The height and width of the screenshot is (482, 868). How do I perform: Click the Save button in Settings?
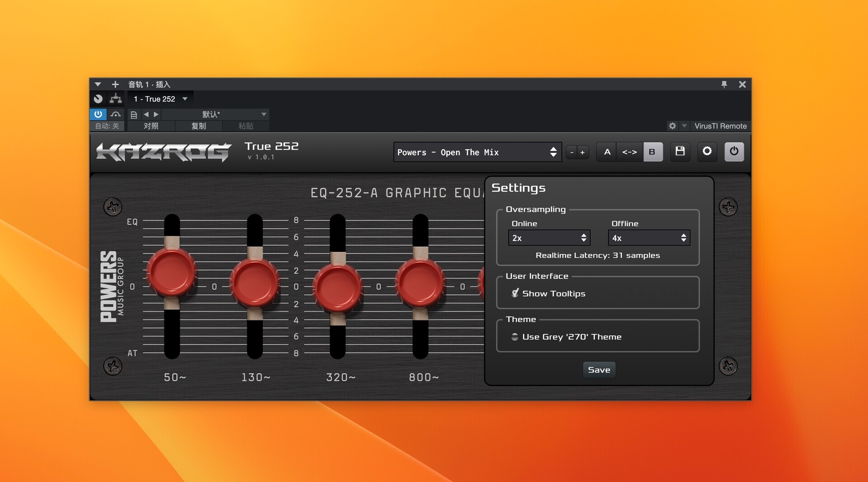tap(599, 370)
